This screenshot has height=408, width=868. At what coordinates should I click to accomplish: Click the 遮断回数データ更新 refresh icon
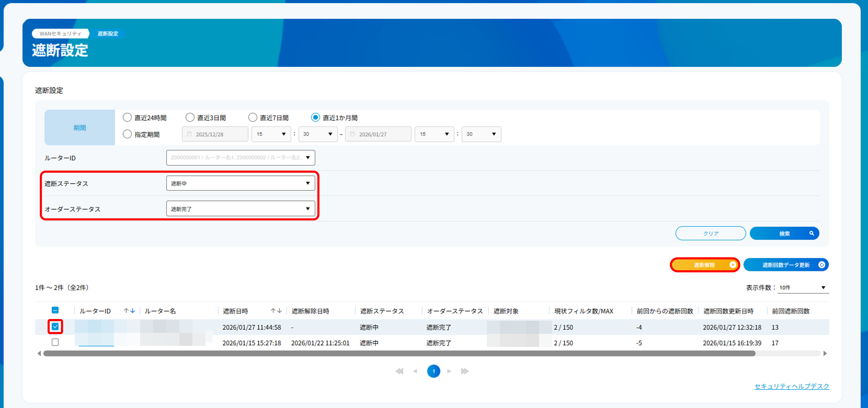pyautogui.click(x=821, y=265)
